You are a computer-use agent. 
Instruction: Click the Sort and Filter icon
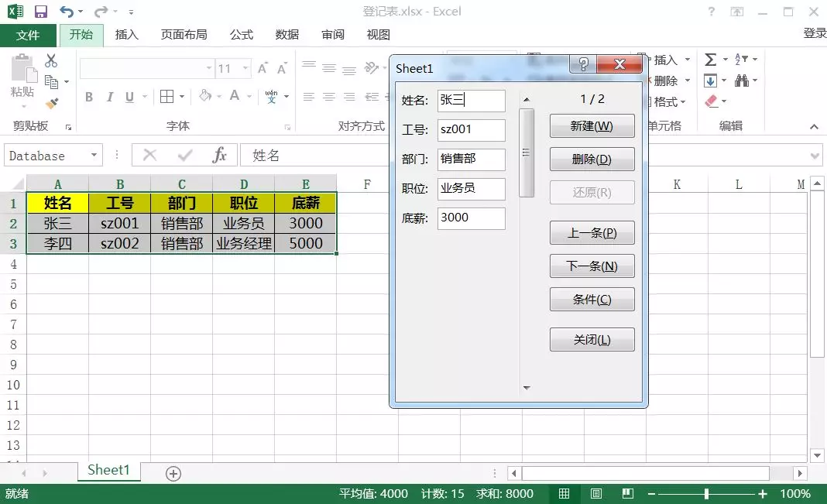742,59
